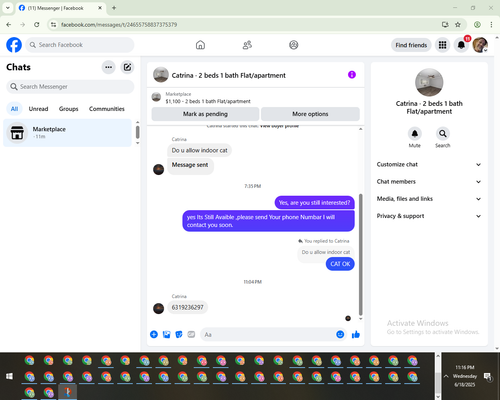Expand Customize chat section
Image resolution: width=500 pixels, height=400 pixels.
click(429, 164)
